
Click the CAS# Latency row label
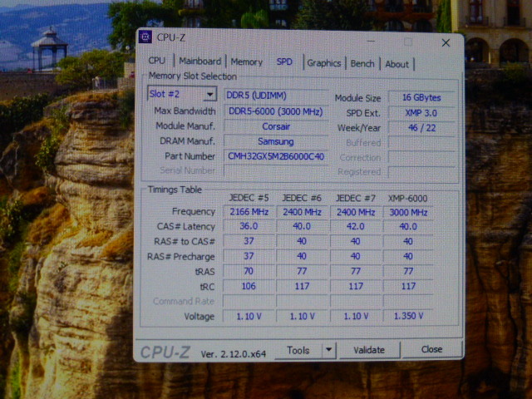tap(186, 226)
